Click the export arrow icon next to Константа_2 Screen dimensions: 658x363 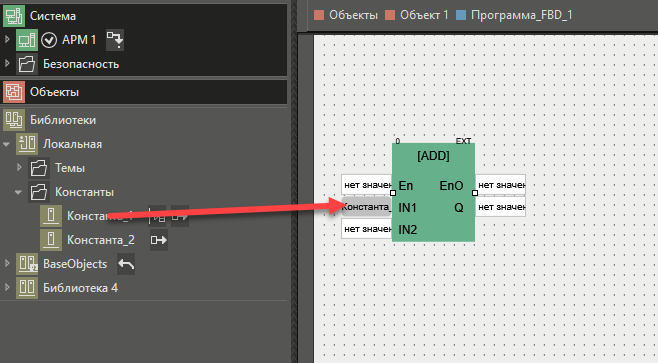159,240
